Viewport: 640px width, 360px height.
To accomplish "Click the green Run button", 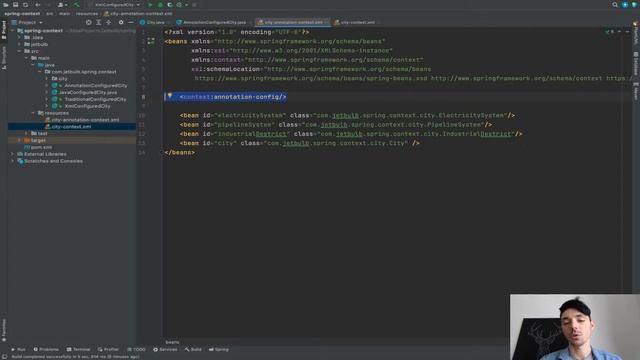I will 150,4.
